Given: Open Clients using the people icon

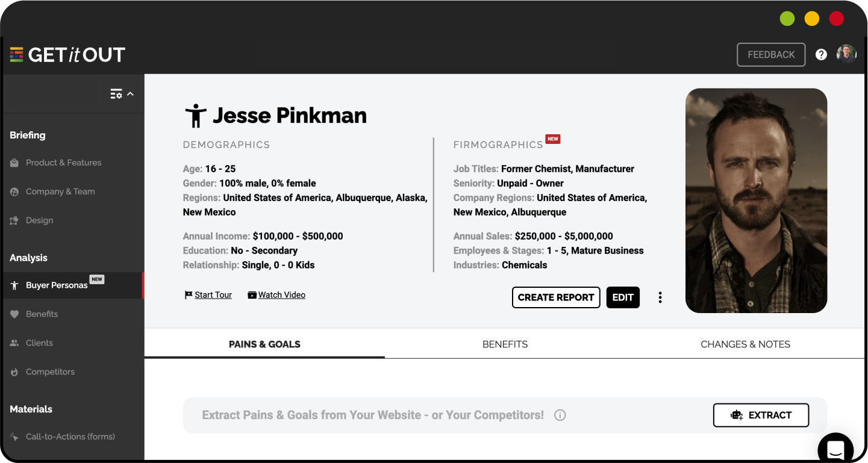Looking at the screenshot, I should click(13, 343).
